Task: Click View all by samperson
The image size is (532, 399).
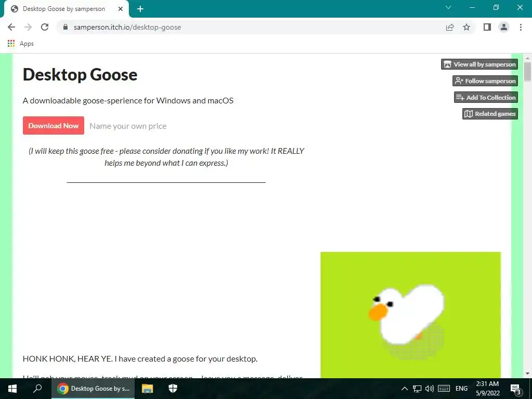Action: [x=480, y=64]
